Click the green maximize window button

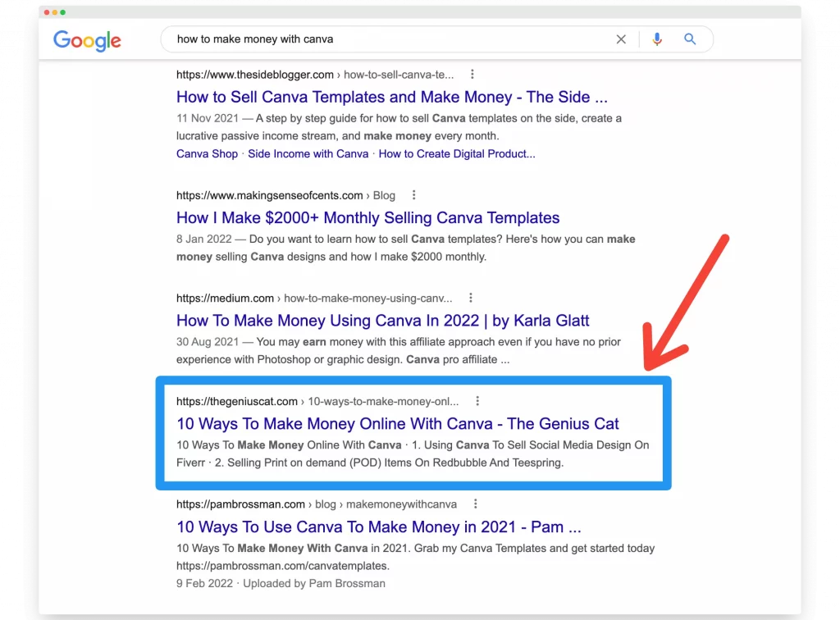point(62,12)
